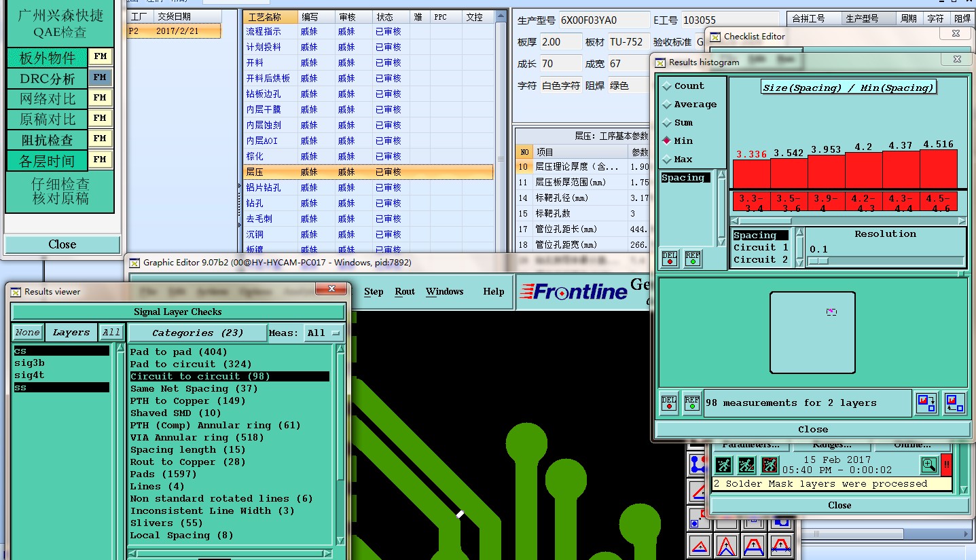
Task: Toggle cs layer in Results viewer
Action: pyautogui.click(x=61, y=351)
